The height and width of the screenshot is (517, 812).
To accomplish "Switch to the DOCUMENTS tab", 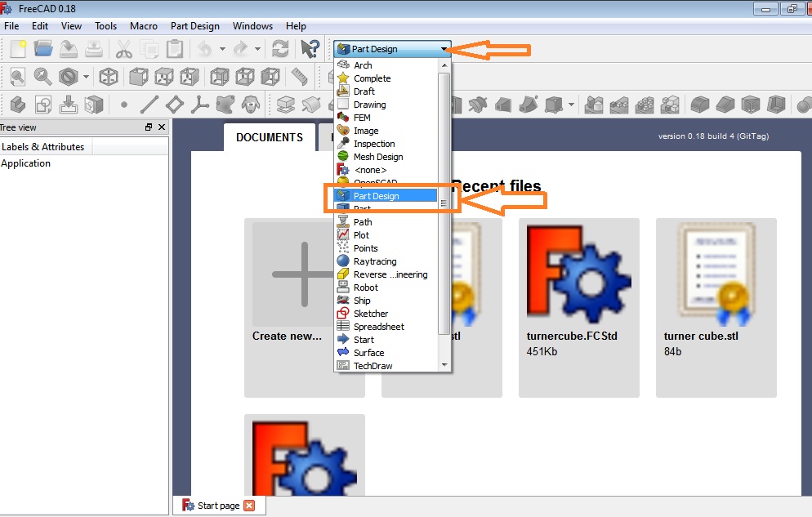I will (x=270, y=137).
